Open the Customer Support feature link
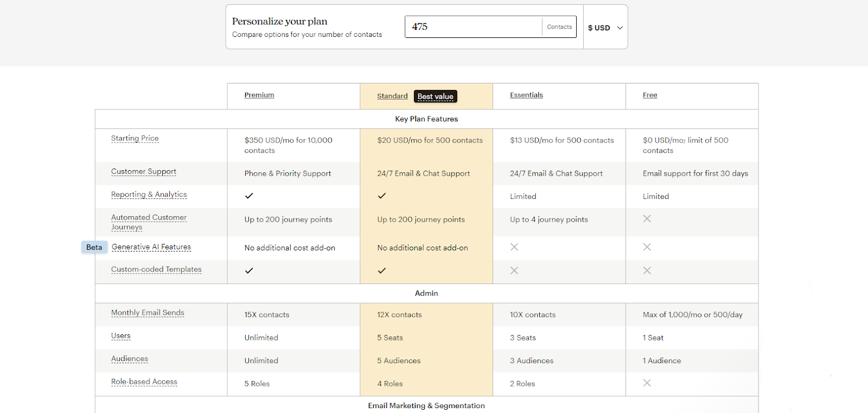This screenshot has height=413, width=868. point(143,171)
